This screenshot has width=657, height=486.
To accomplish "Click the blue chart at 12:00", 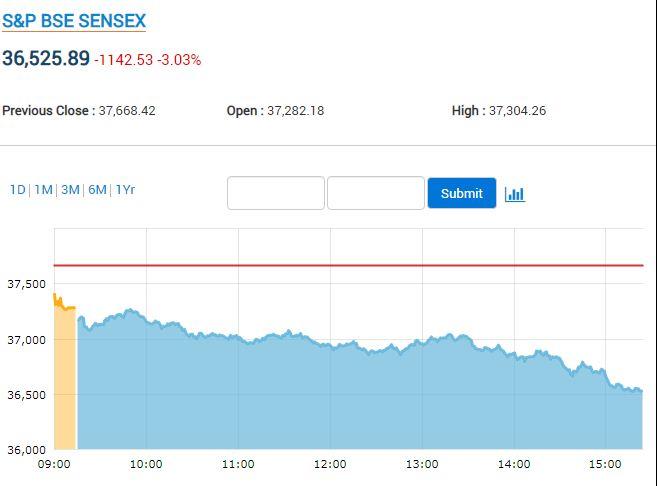I will 330,398.
